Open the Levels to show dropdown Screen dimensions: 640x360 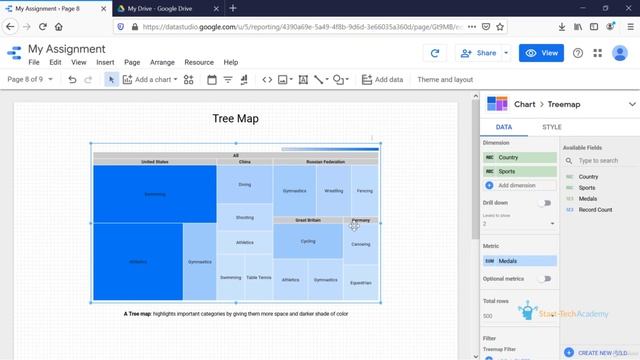(519, 224)
